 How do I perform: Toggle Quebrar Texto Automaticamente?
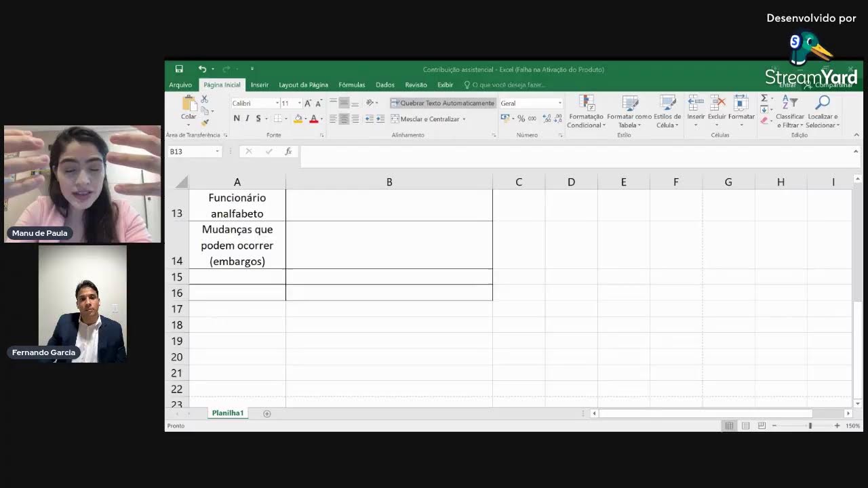tap(443, 103)
